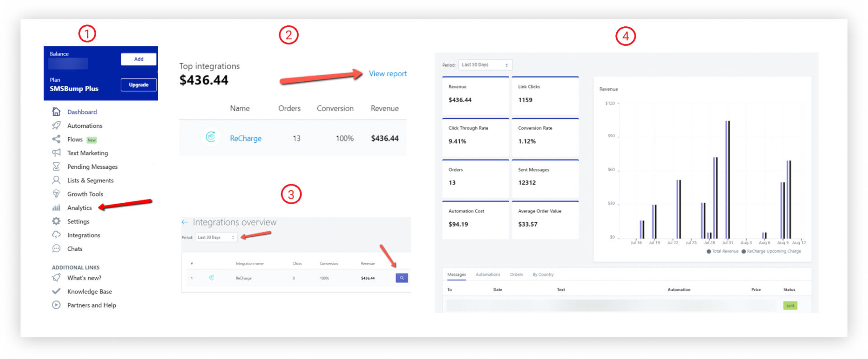Open What's new link
The height and width of the screenshot is (359, 868).
click(84, 278)
